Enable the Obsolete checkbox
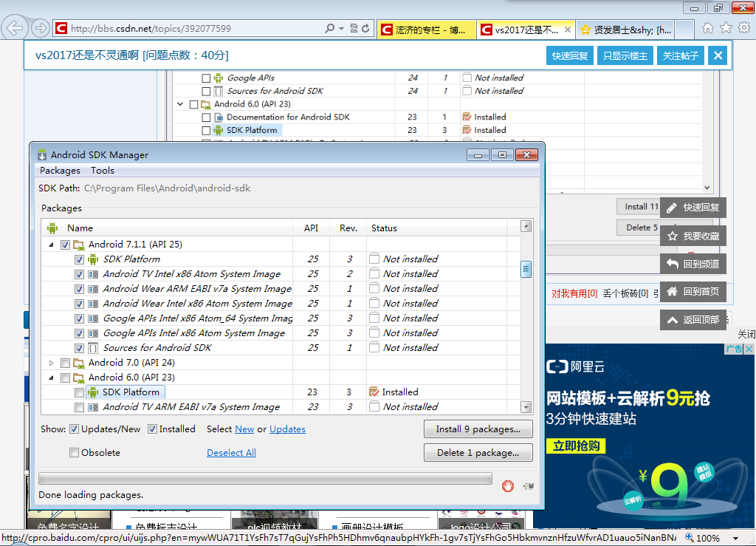This screenshot has height=546, width=756. (75, 452)
